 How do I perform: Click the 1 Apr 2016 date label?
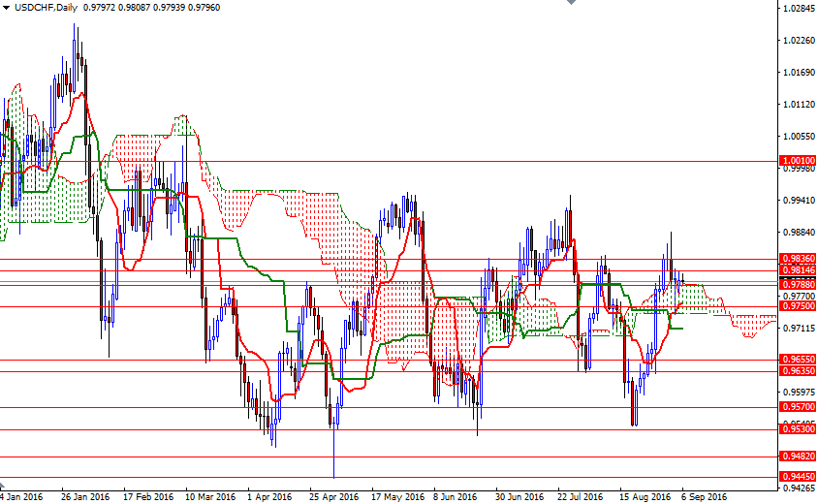click(269, 497)
